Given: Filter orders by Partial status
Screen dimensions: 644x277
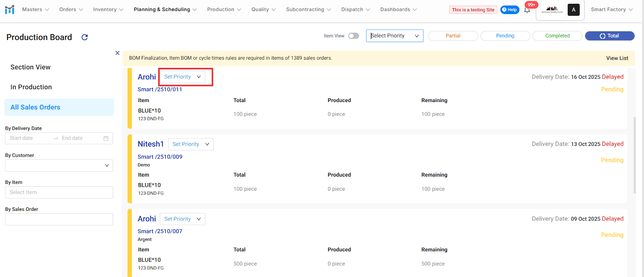Looking at the screenshot, I should pos(453,36).
